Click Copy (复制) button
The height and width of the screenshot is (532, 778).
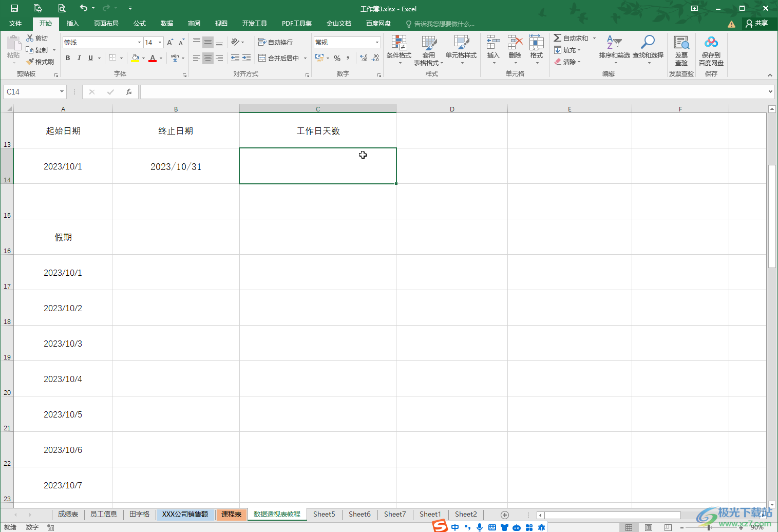tap(37, 50)
